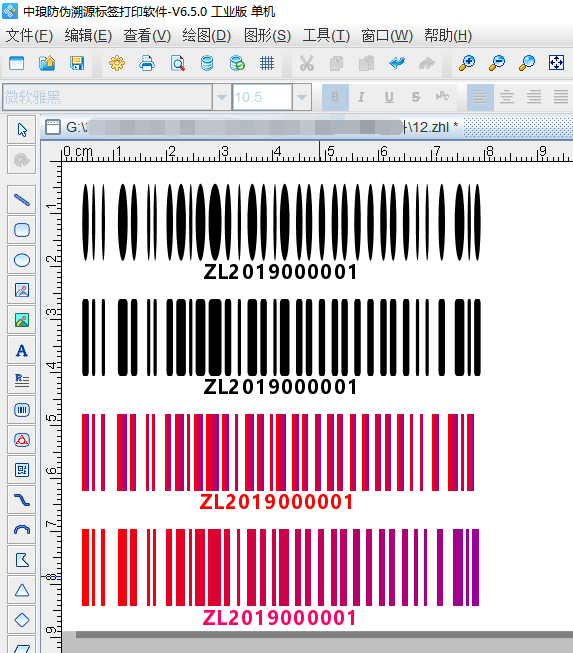Click the Print icon
Viewport: 573px width, 653px height.
tap(147, 63)
